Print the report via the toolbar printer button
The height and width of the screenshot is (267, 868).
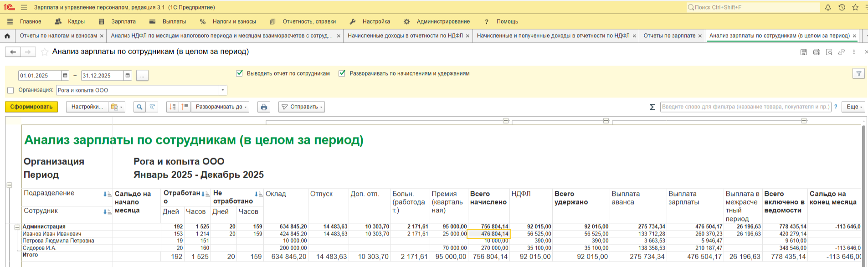[x=264, y=107]
